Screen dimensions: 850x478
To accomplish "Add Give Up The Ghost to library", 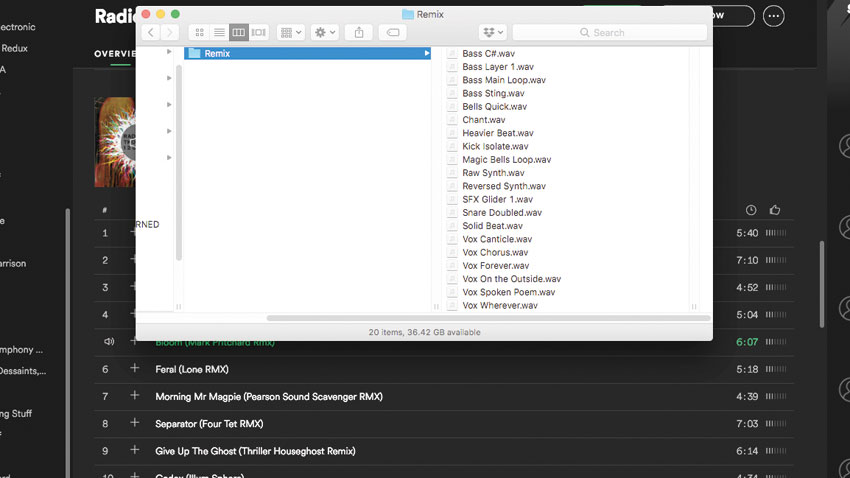I will tap(134, 450).
